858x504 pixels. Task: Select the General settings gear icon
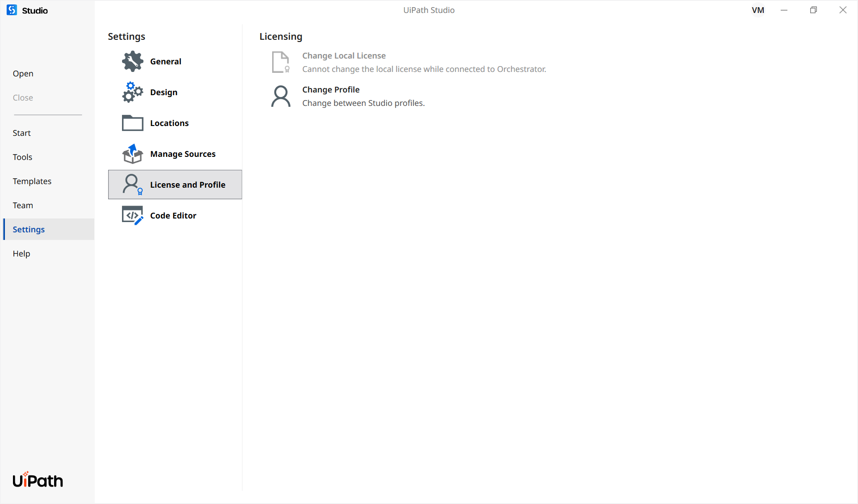pyautogui.click(x=132, y=61)
